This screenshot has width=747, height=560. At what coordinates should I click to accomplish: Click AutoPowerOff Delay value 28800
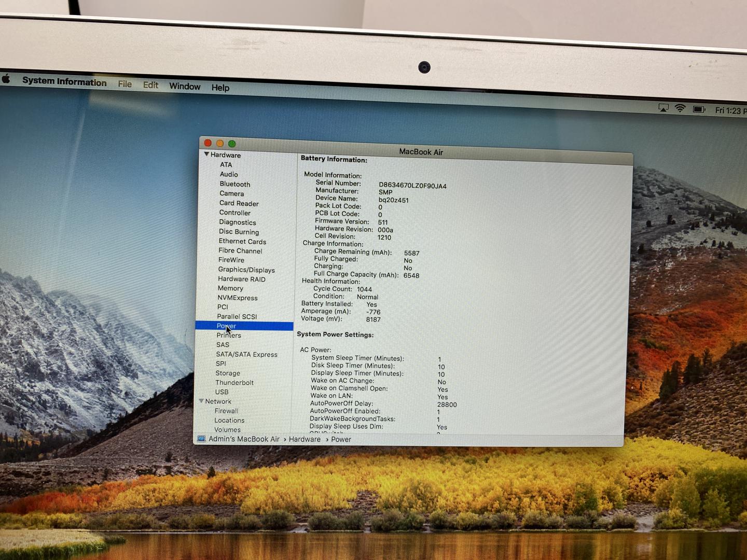point(447,405)
